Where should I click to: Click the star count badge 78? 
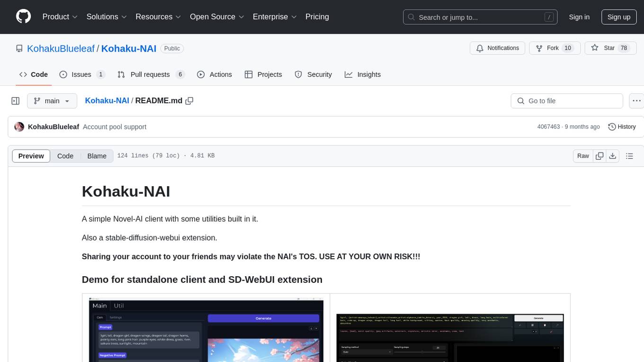[x=624, y=48]
